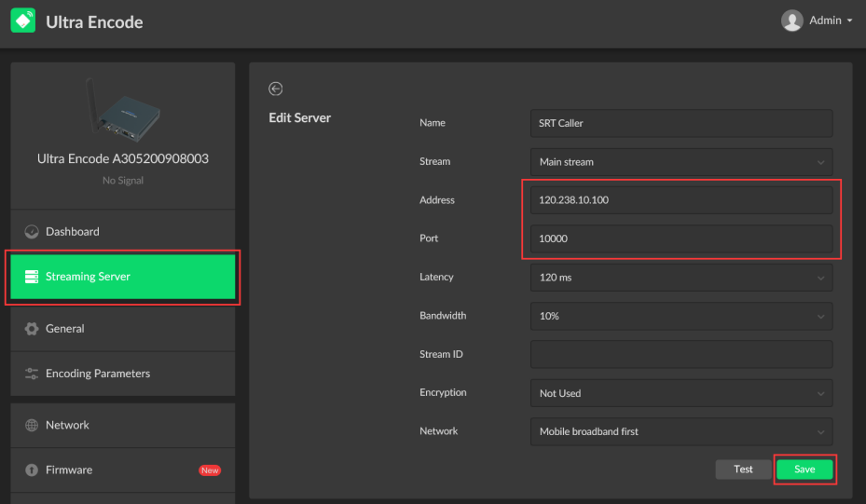Click the Admin user avatar icon

click(792, 20)
